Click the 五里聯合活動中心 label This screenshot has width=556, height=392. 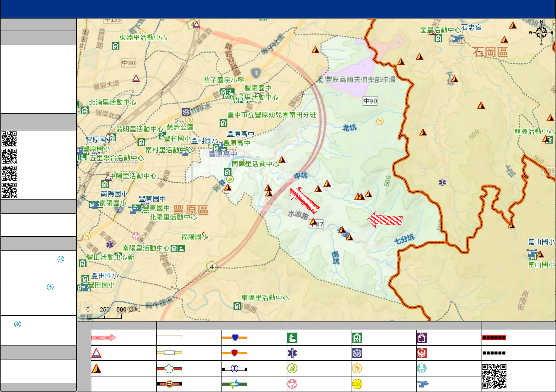(x=117, y=158)
